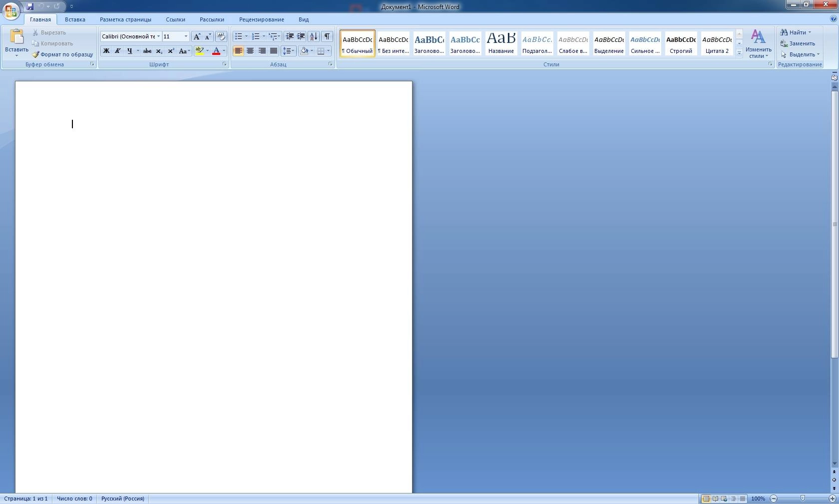
Task: Toggle ruler view above scrollbar
Action: click(x=834, y=77)
